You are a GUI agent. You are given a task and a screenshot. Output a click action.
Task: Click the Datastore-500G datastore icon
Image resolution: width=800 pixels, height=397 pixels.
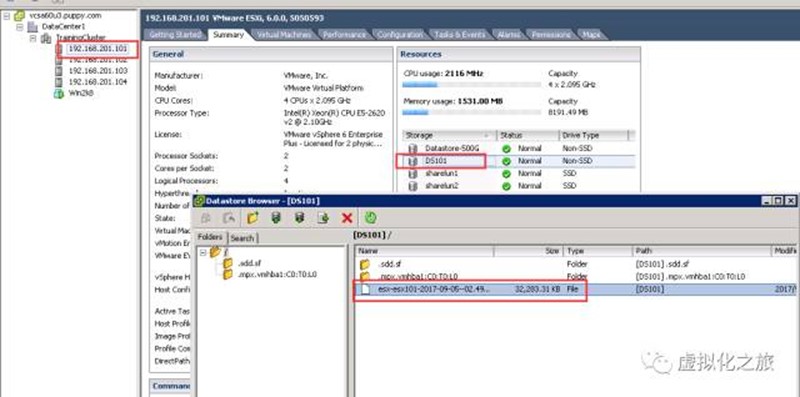(413, 148)
